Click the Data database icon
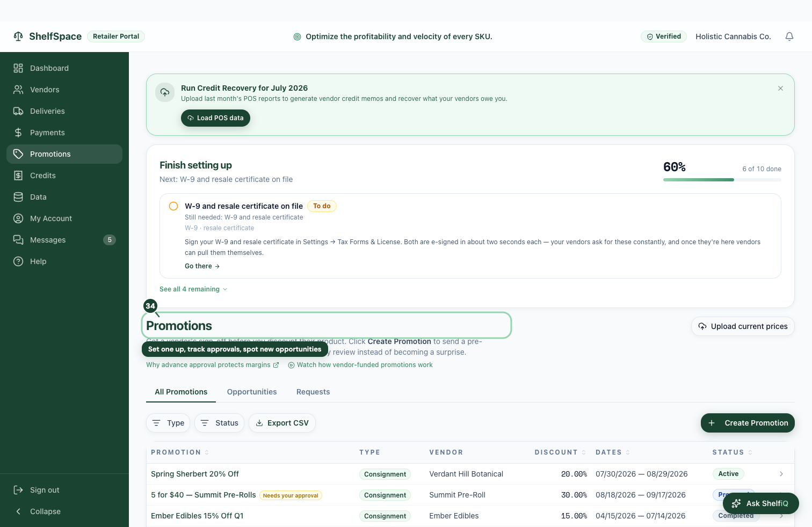Image resolution: width=812 pixels, height=527 pixels. pos(18,197)
